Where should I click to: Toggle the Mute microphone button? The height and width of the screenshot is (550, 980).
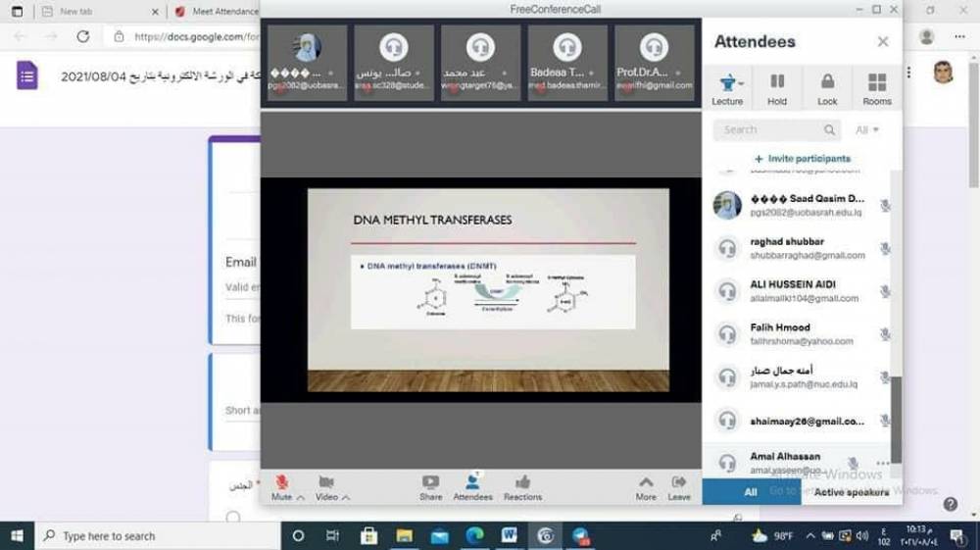click(x=282, y=482)
